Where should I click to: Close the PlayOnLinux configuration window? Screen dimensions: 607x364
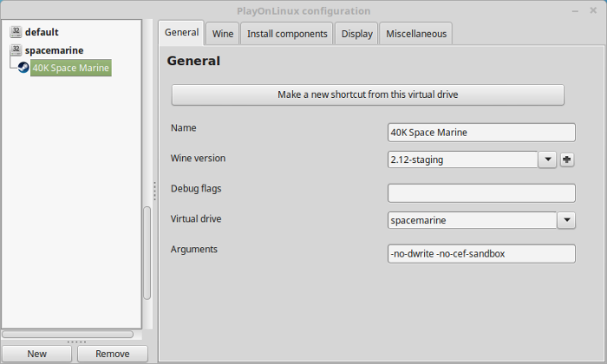point(593,10)
